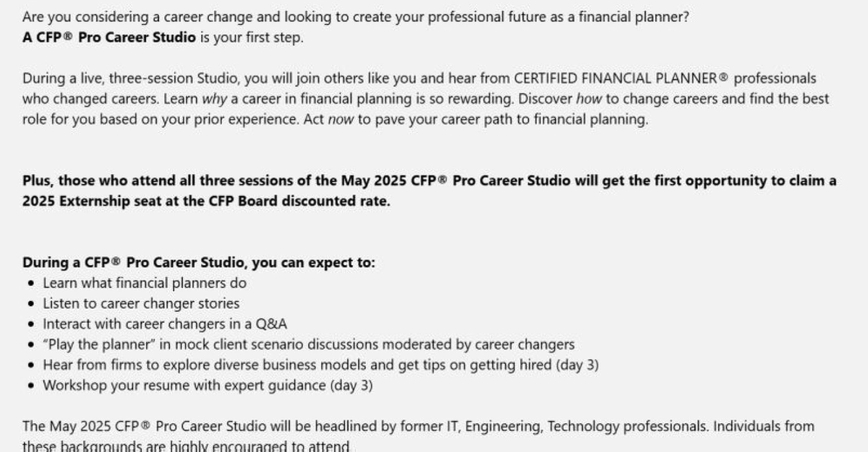Screen dimensions: 868x452
Task: Click "Interact with career changers in a Q&A"
Action: [x=165, y=324]
